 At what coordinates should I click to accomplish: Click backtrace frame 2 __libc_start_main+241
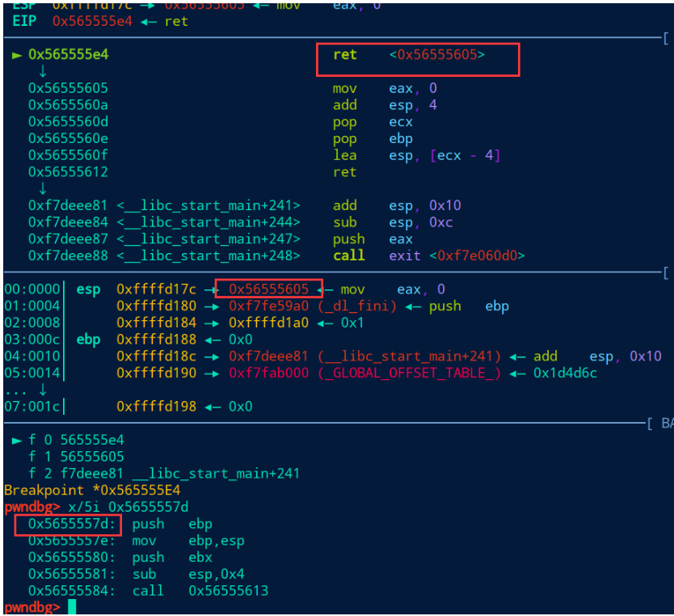164,474
